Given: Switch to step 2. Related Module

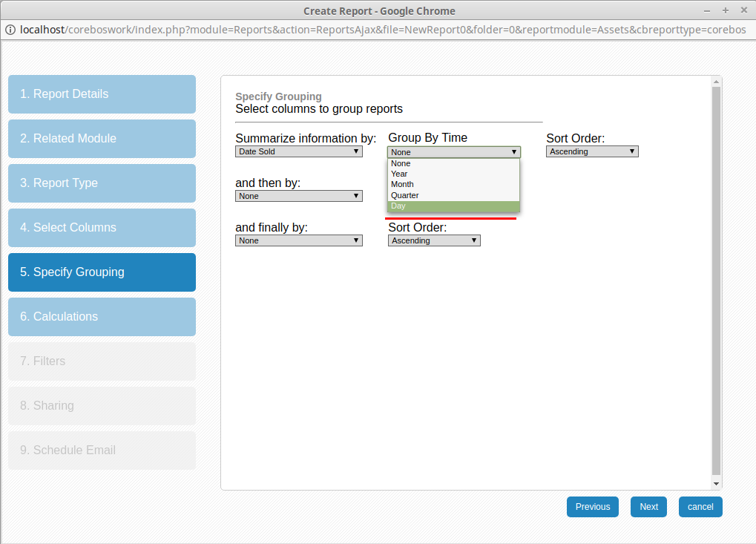Looking at the screenshot, I should click(102, 139).
